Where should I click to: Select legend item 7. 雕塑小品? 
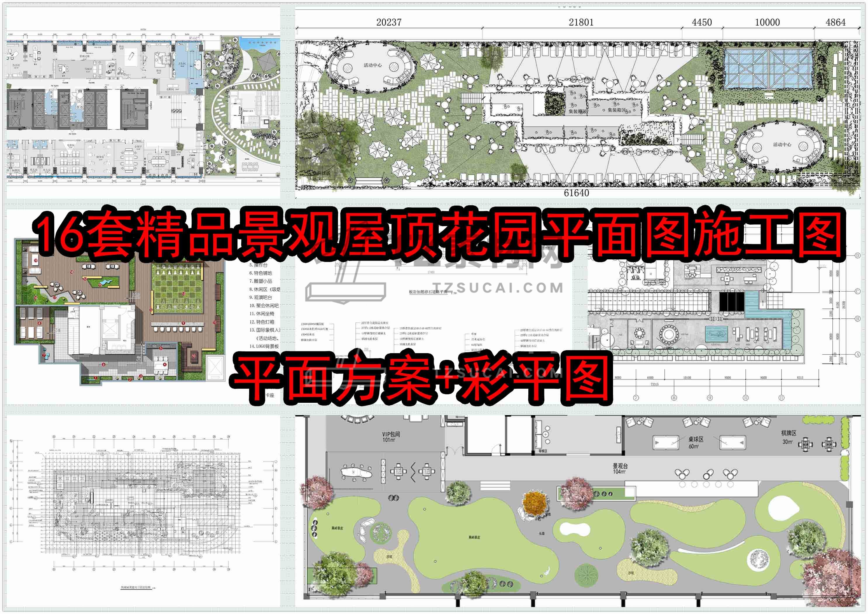pos(261,281)
